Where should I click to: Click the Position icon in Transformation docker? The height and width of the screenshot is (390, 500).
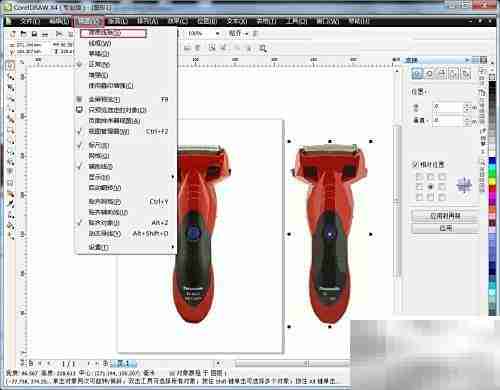(417, 73)
